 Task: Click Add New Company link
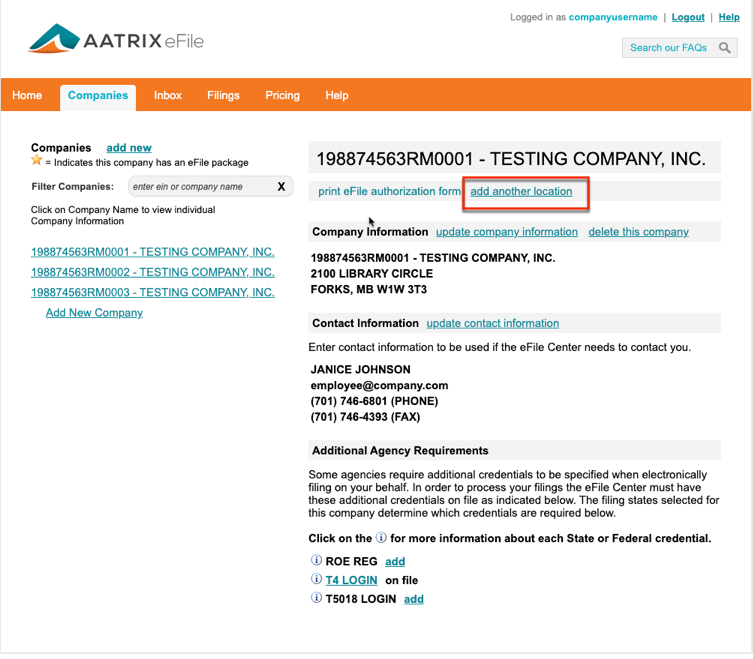click(x=94, y=313)
